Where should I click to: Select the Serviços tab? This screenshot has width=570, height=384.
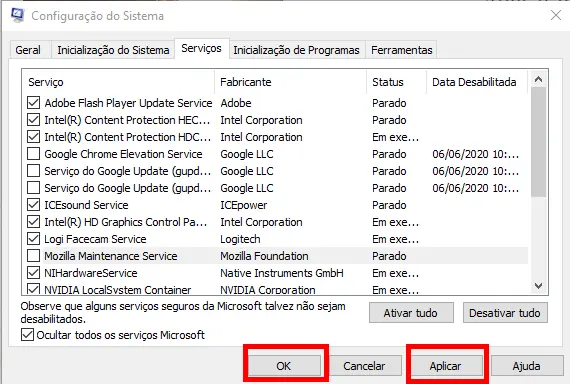tap(201, 48)
